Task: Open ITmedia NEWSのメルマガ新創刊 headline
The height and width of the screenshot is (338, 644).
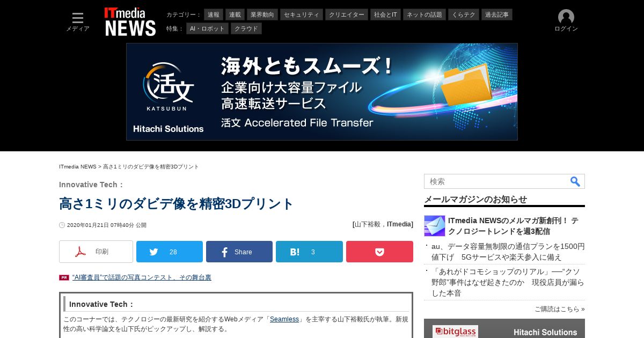Action: pyautogui.click(x=513, y=226)
